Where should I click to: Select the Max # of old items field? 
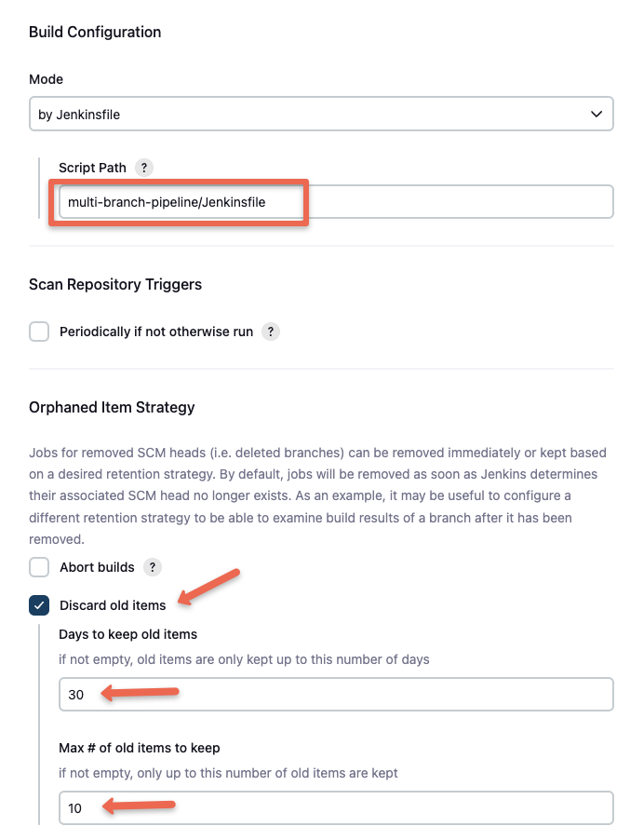pos(336,807)
